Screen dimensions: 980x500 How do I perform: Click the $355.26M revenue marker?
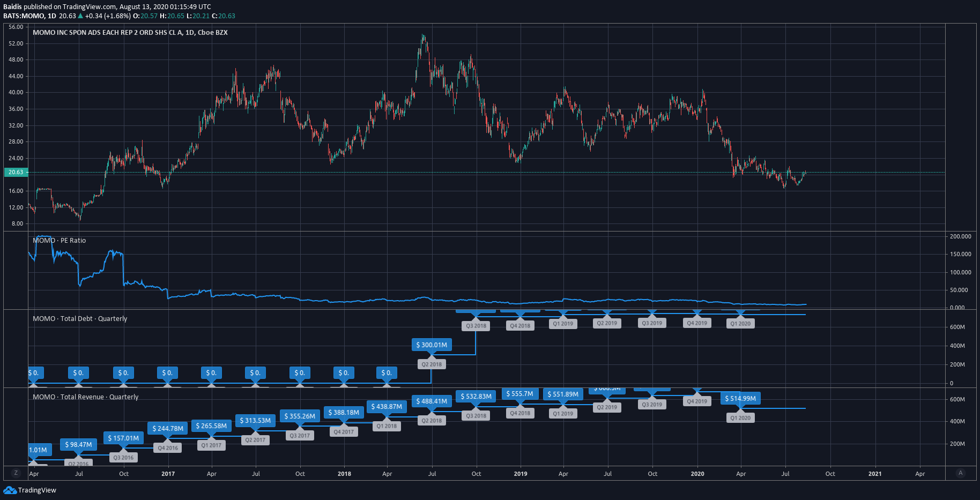pos(300,416)
